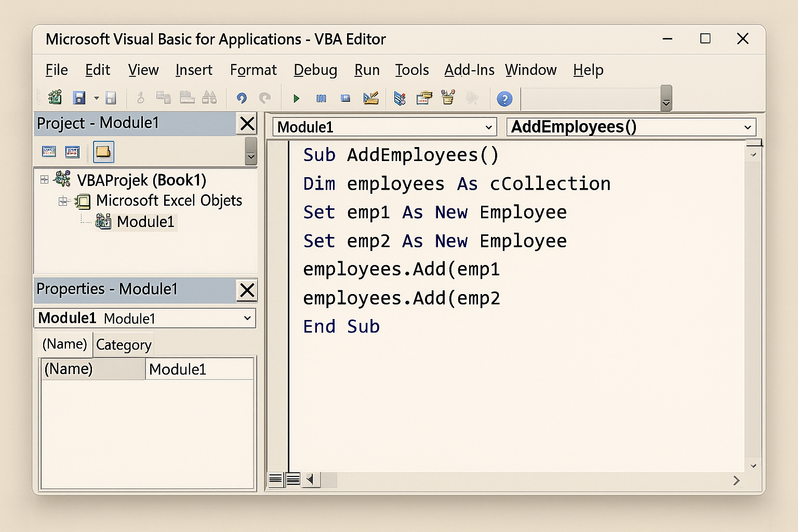Click the 'End Sub' code line

[x=341, y=327]
